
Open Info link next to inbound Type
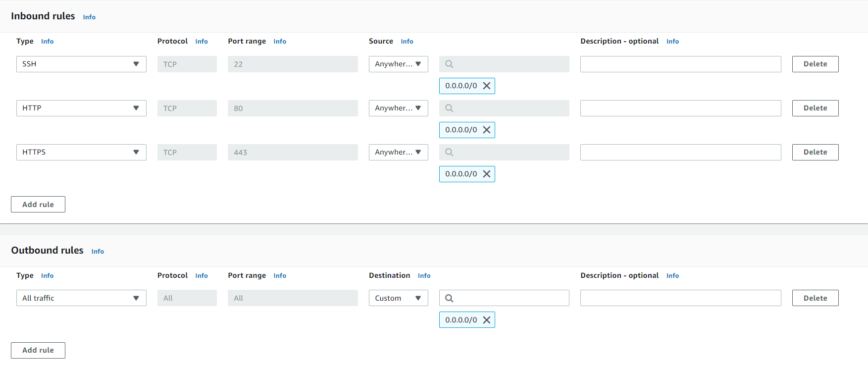pyautogui.click(x=47, y=41)
